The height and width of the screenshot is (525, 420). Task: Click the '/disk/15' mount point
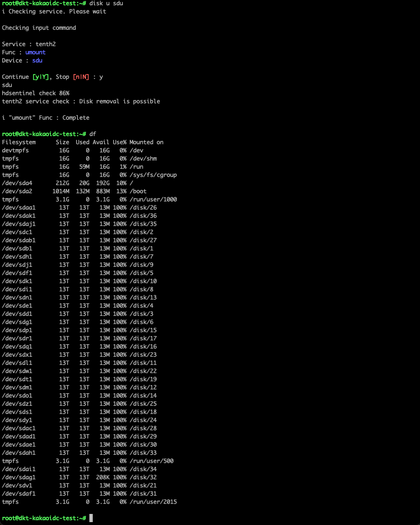[x=143, y=330]
